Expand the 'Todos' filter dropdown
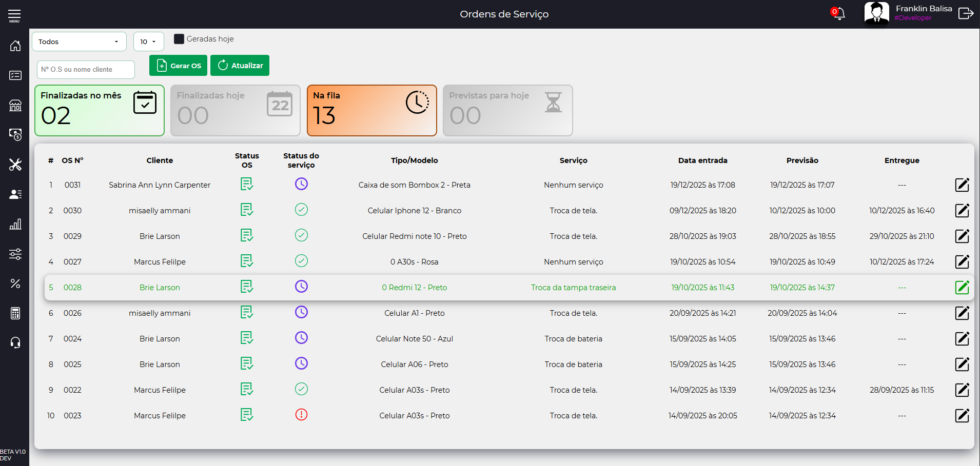980x466 pixels. click(x=79, y=42)
